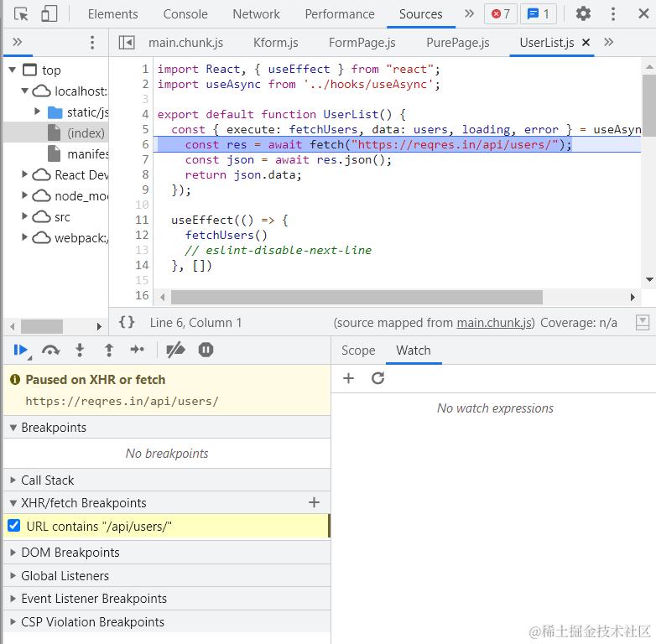Switch to the Network tab
Screen dimensions: 656x644
click(256, 14)
